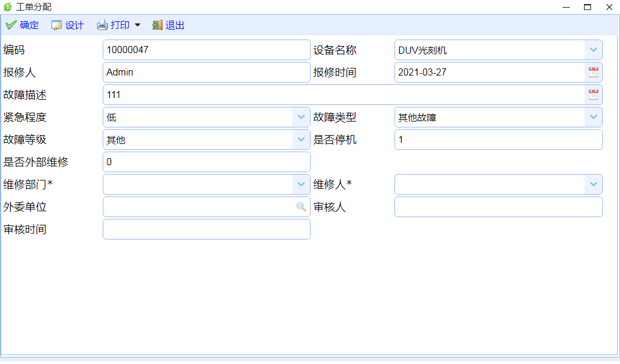Image resolution: width=620 pixels, height=364 pixels.
Task: Click the 故障描述 label
Action: (25, 95)
